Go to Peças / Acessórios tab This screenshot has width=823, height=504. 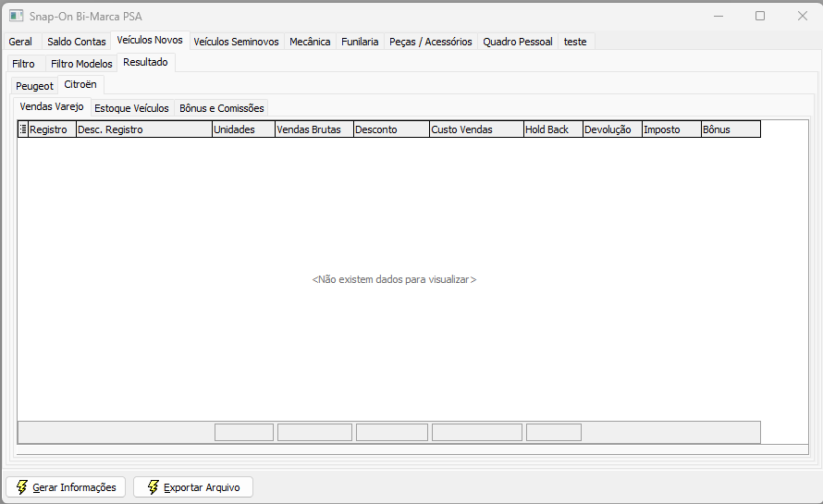click(430, 42)
